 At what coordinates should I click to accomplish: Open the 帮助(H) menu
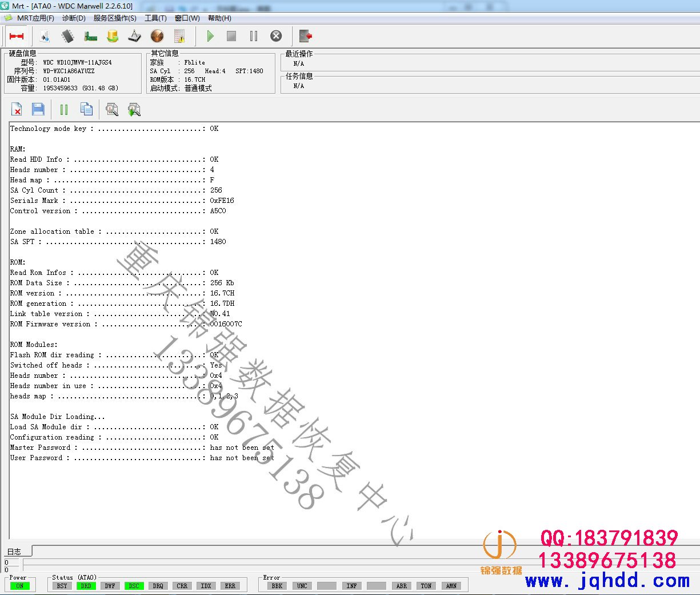pos(219,18)
